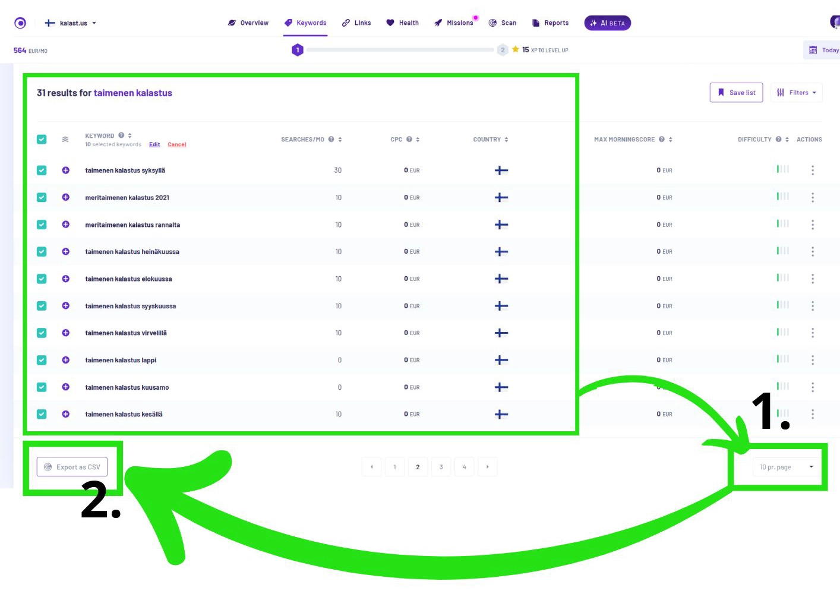Open the kalast.us website selector dropdown
The image size is (840, 616).
[x=71, y=23]
